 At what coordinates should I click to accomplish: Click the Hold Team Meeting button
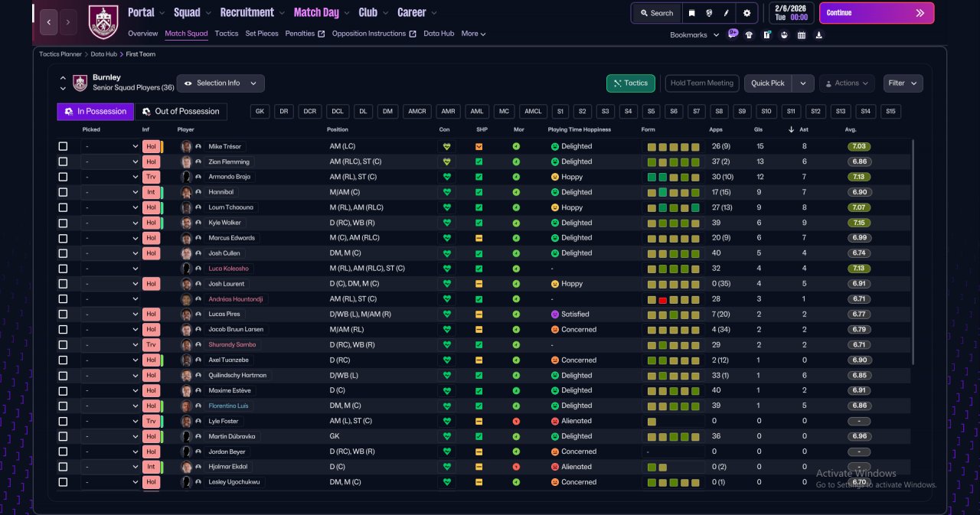pyautogui.click(x=702, y=83)
